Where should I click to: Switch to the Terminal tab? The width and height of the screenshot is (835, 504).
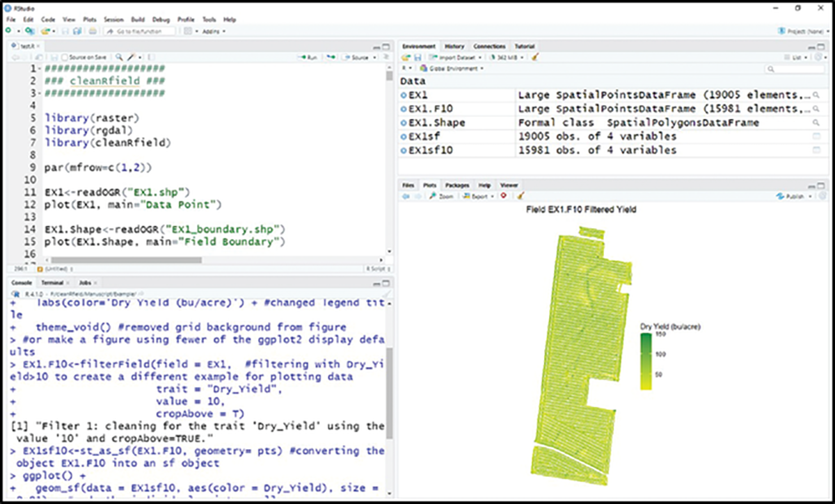point(52,284)
